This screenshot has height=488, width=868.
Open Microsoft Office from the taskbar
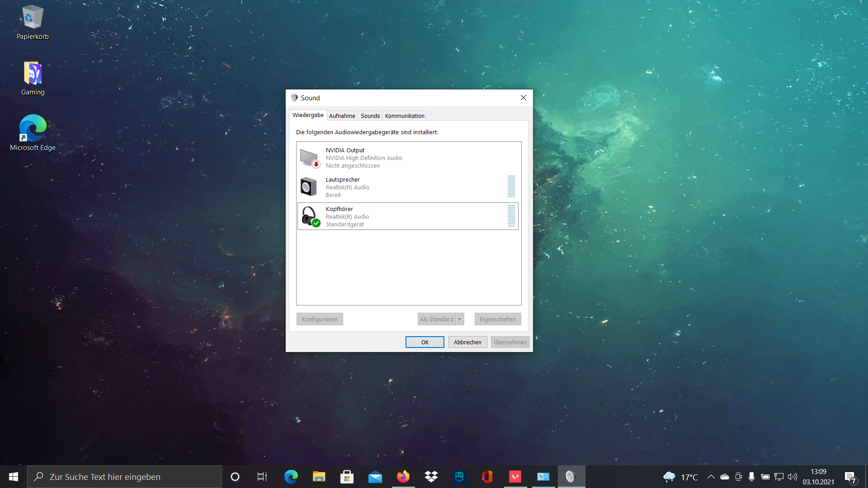[x=487, y=477]
